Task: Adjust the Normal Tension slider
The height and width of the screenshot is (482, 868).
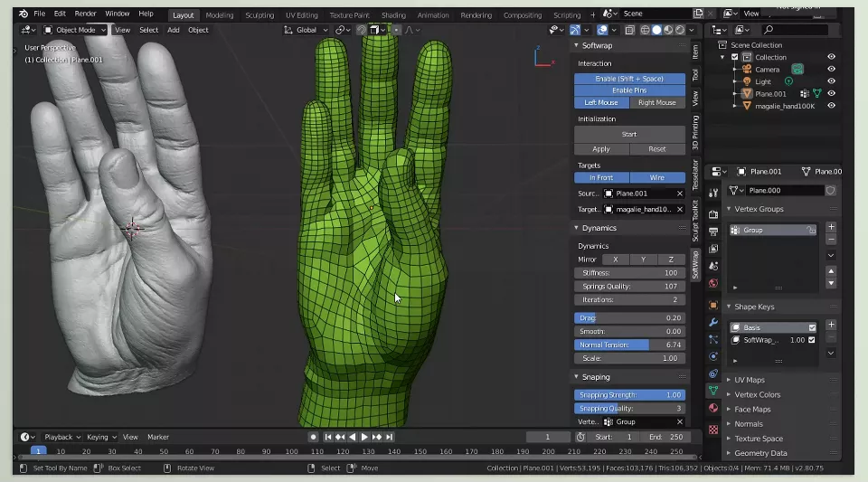Action: click(629, 345)
